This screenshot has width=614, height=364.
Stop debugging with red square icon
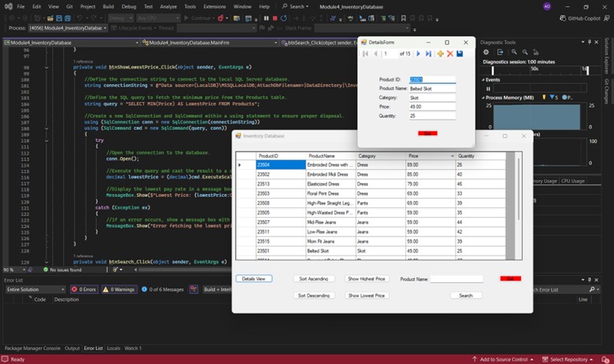(x=275, y=18)
